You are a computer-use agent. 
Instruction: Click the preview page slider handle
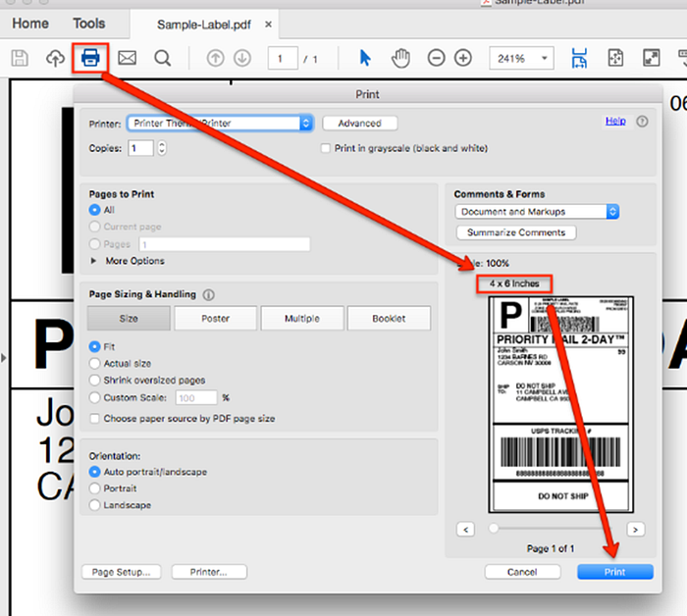point(494,529)
